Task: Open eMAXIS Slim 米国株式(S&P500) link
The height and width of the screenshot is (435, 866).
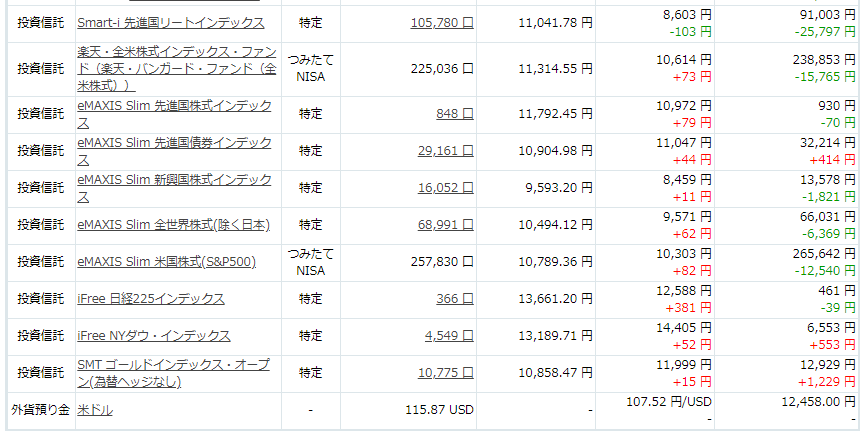Action: click(x=167, y=262)
